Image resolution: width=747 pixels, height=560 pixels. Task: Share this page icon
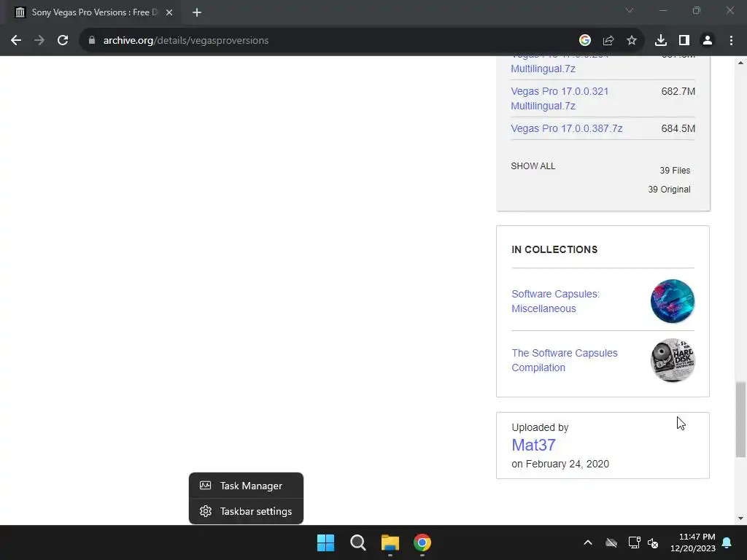[x=608, y=41]
